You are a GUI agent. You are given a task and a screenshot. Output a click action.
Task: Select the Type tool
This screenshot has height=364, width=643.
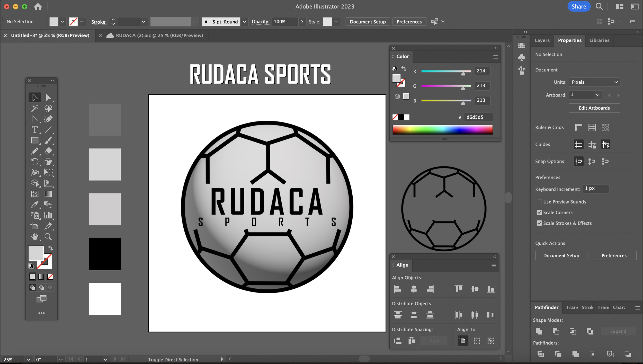[x=34, y=129]
